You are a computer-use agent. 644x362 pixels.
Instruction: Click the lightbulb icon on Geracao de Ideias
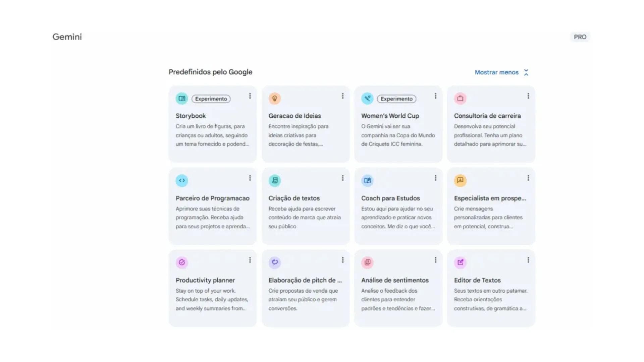coord(274,98)
